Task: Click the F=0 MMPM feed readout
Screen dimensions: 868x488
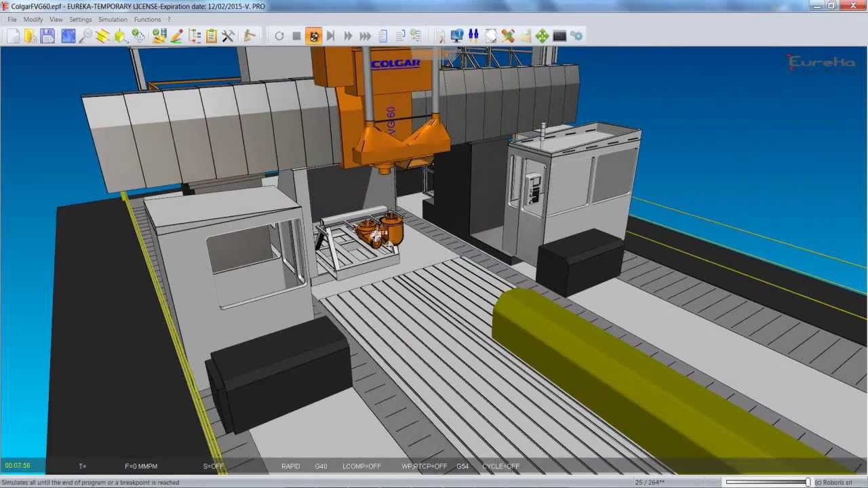Action: 141,466
